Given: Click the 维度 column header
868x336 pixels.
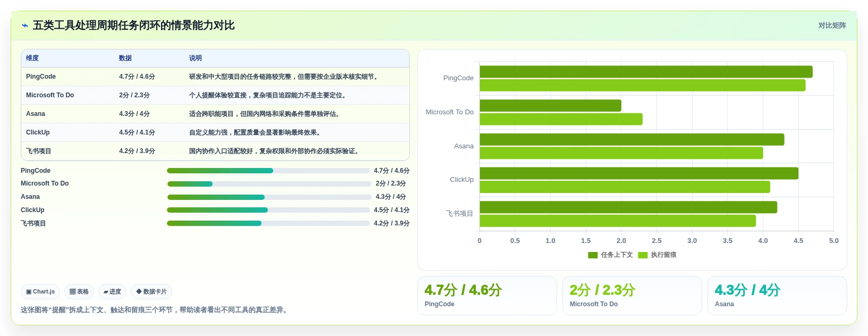Looking at the screenshot, I should (32, 58).
